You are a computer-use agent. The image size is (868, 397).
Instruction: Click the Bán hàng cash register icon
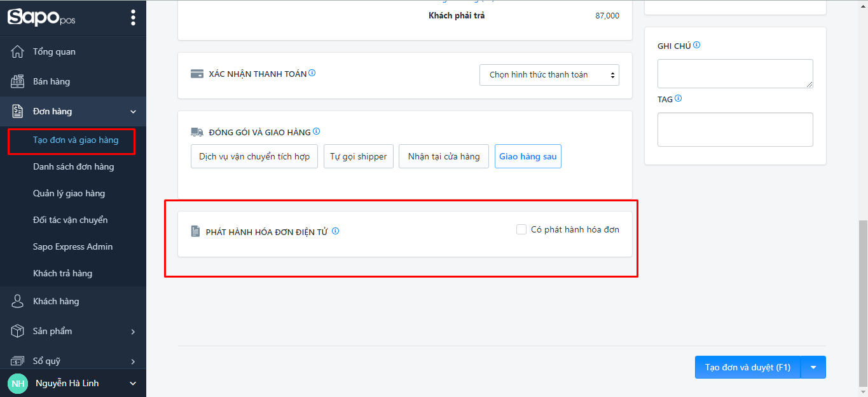[x=18, y=81]
